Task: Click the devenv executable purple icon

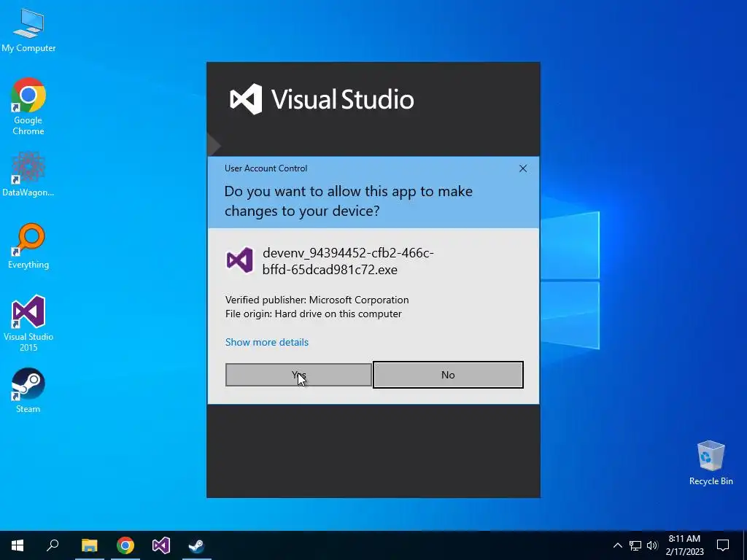Action: click(x=239, y=260)
